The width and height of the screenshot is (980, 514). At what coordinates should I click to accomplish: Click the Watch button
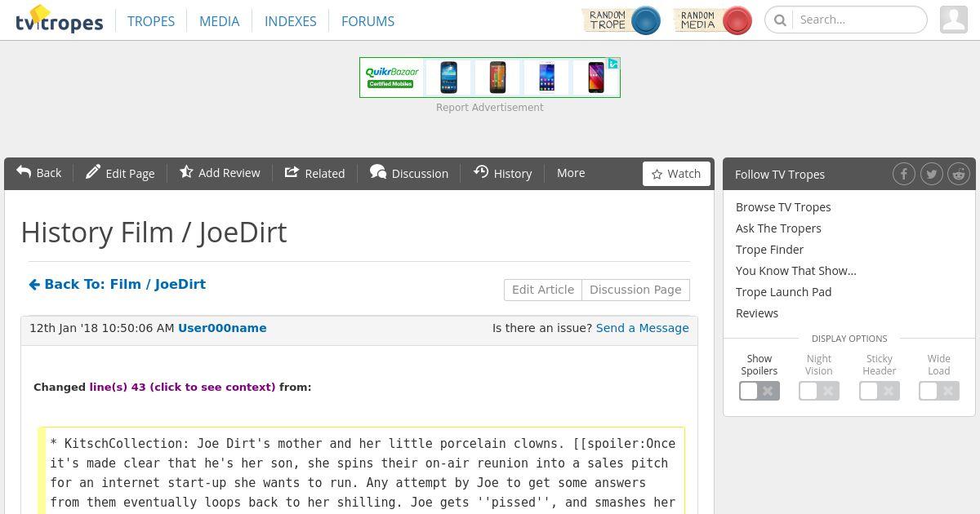point(676,174)
